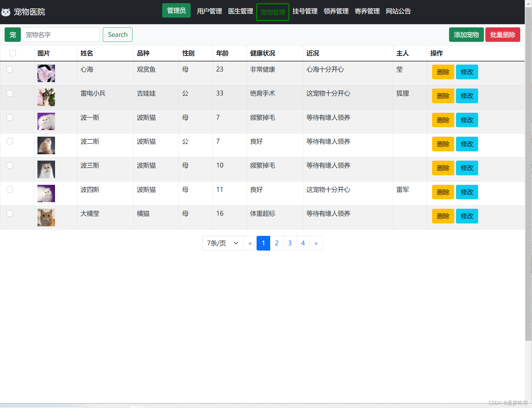The image size is (532, 408).
Task: Go to pagination page 2
Action: click(x=277, y=243)
